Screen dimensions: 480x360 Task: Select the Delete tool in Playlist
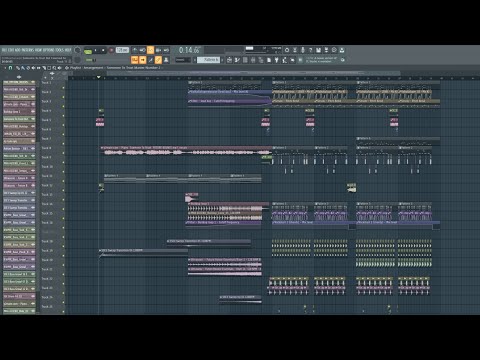coord(28,68)
